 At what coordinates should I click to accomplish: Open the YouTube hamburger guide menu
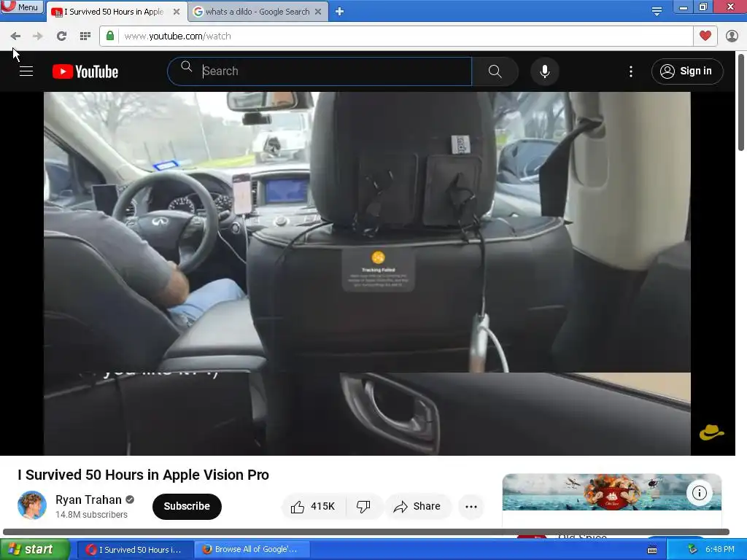(26, 71)
